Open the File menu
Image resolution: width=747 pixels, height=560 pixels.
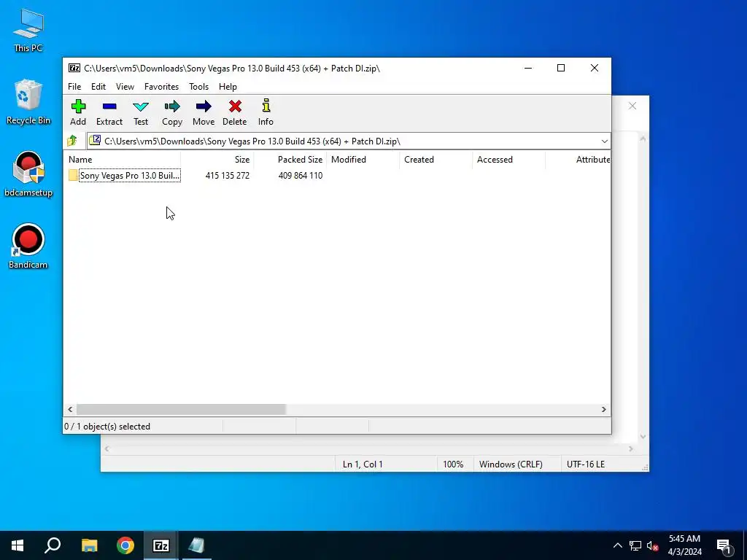click(x=74, y=87)
